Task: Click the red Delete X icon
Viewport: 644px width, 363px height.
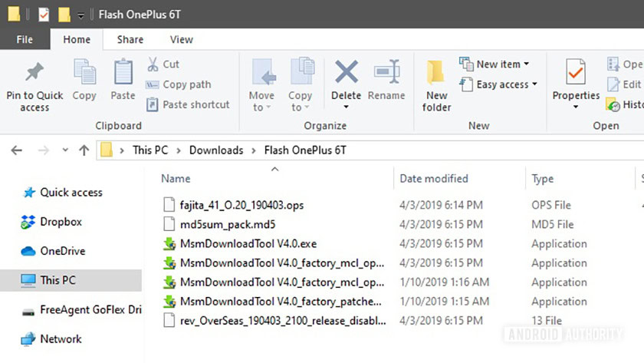Action: 347,71
